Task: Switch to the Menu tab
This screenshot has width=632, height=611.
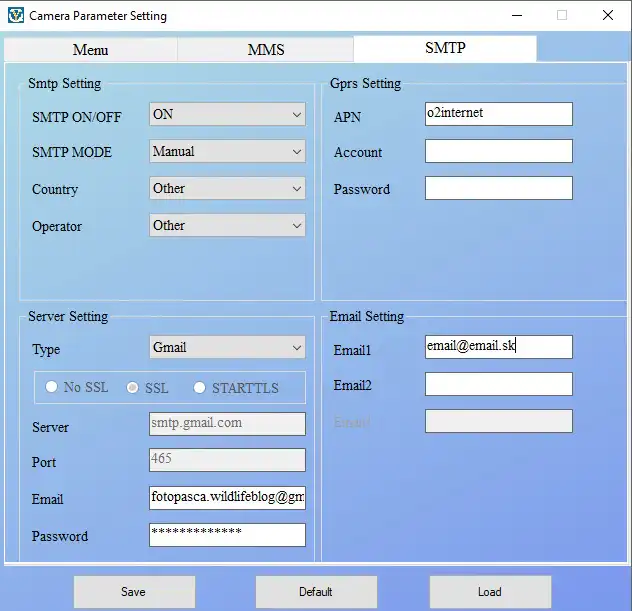Action: pos(90,50)
